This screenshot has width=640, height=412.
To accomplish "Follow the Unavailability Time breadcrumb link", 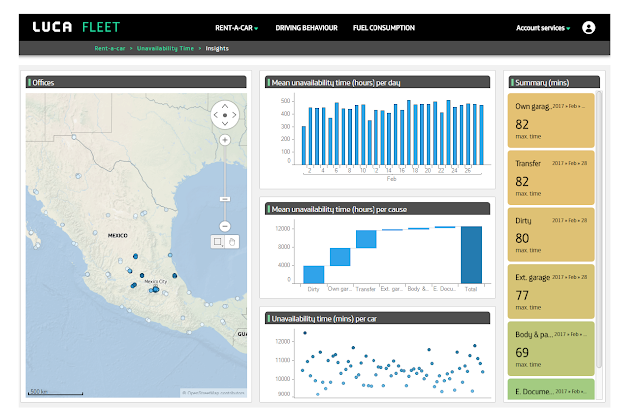I will click(x=165, y=48).
